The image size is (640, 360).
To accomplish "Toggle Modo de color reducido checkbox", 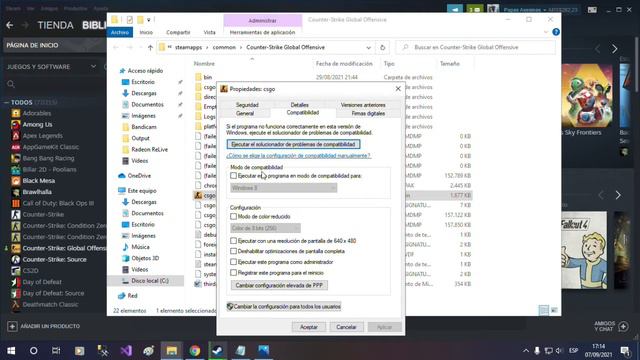I will pyautogui.click(x=233, y=216).
